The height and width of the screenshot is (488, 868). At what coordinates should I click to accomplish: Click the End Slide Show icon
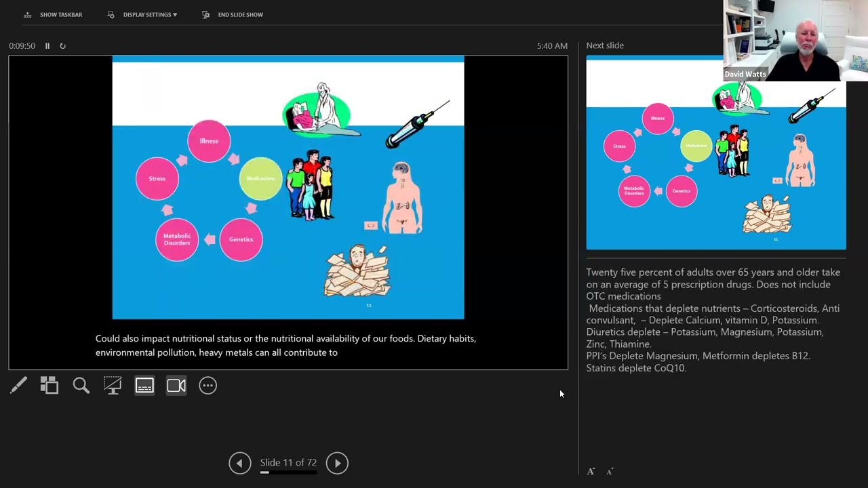click(x=205, y=14)
